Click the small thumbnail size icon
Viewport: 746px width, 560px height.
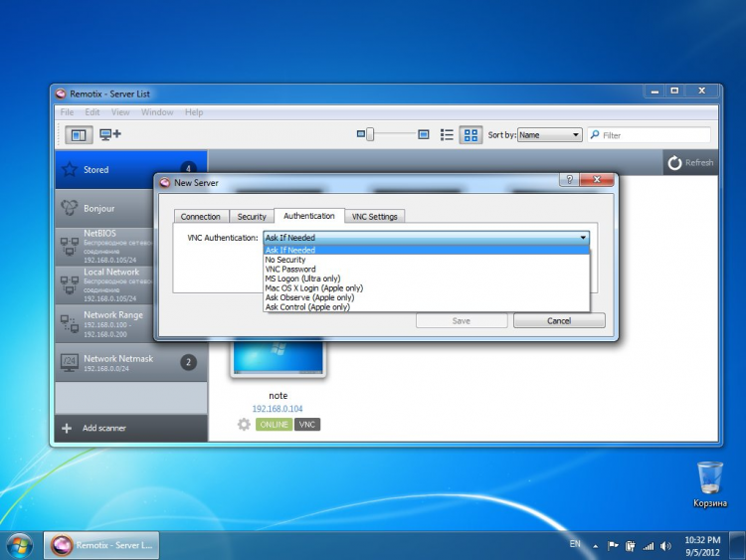pos(361,134)
